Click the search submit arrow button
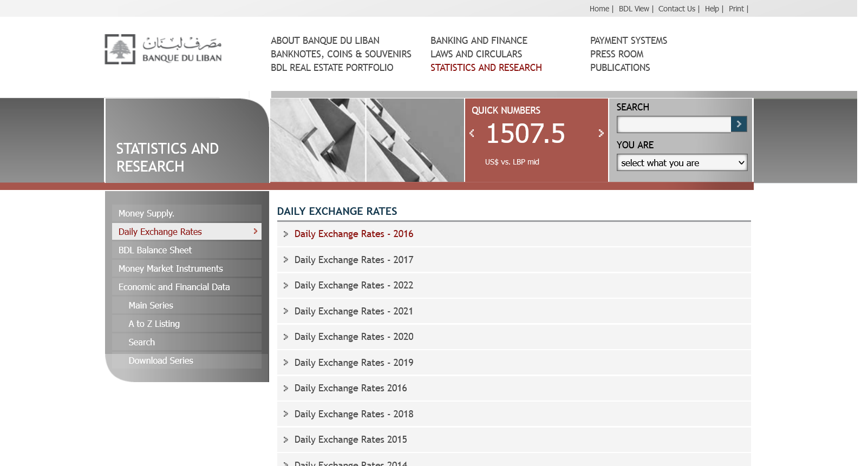This screenshot has height=466, width=868. [x=739, y=124]
